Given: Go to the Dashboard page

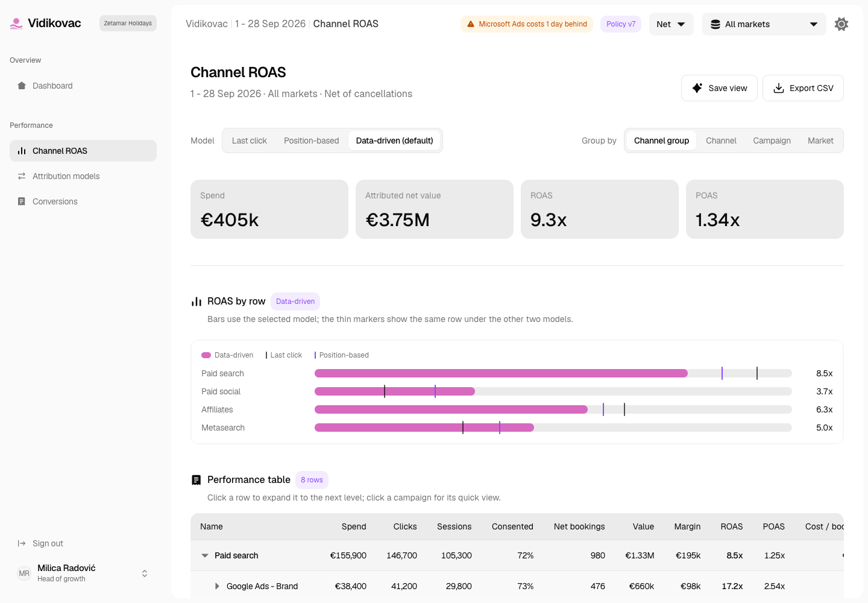Looking at the screenshot, I should [83, 86].
